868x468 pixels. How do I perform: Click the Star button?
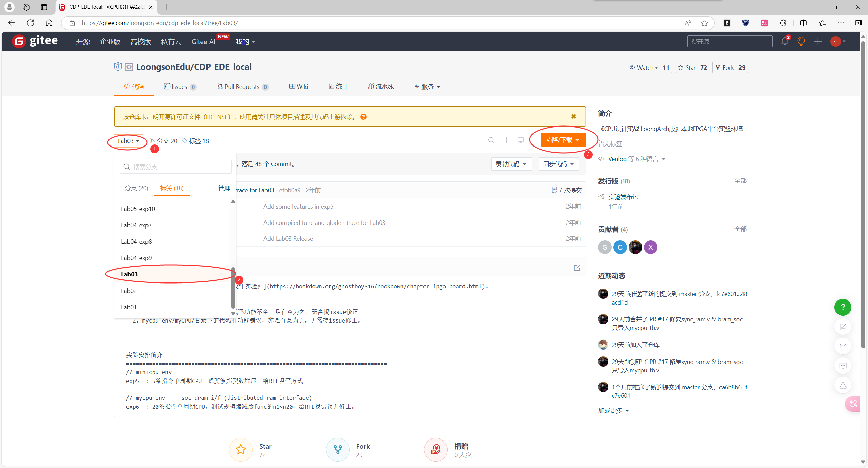[687, 67]
